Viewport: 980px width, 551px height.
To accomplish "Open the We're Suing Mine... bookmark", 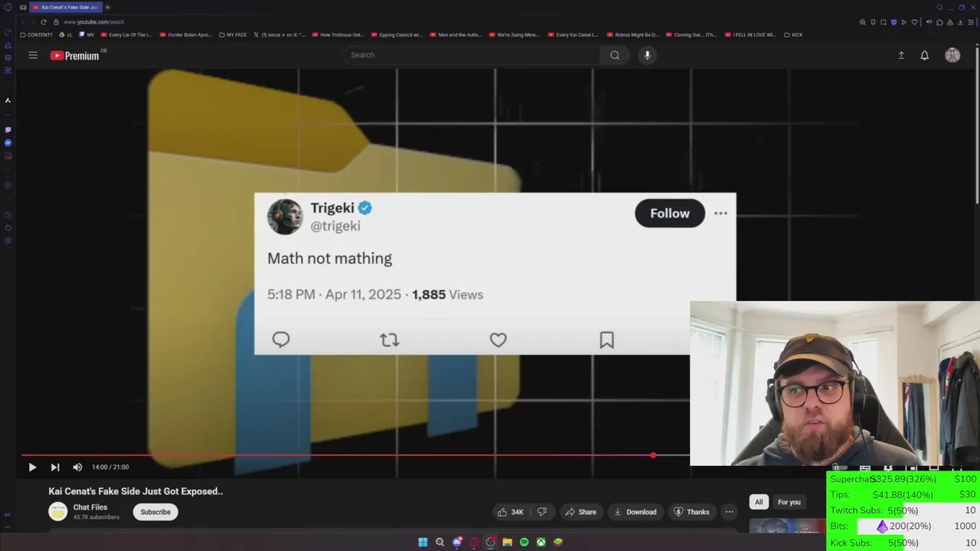I will (x=514, y=34).
